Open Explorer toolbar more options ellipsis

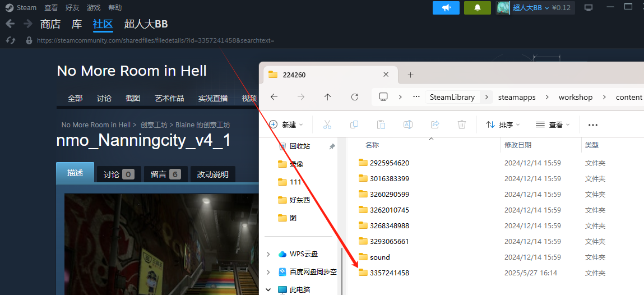pos(592,125)
